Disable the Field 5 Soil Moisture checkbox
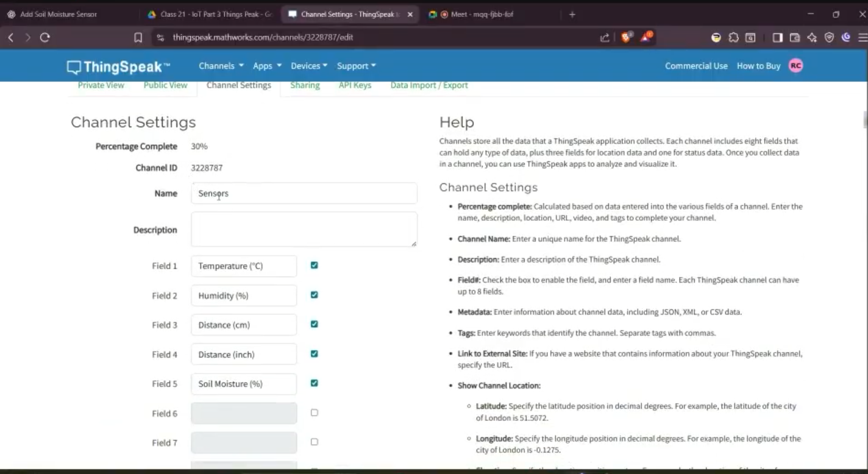The width and height of the screenshot is (868, 474). click(314, 383)
